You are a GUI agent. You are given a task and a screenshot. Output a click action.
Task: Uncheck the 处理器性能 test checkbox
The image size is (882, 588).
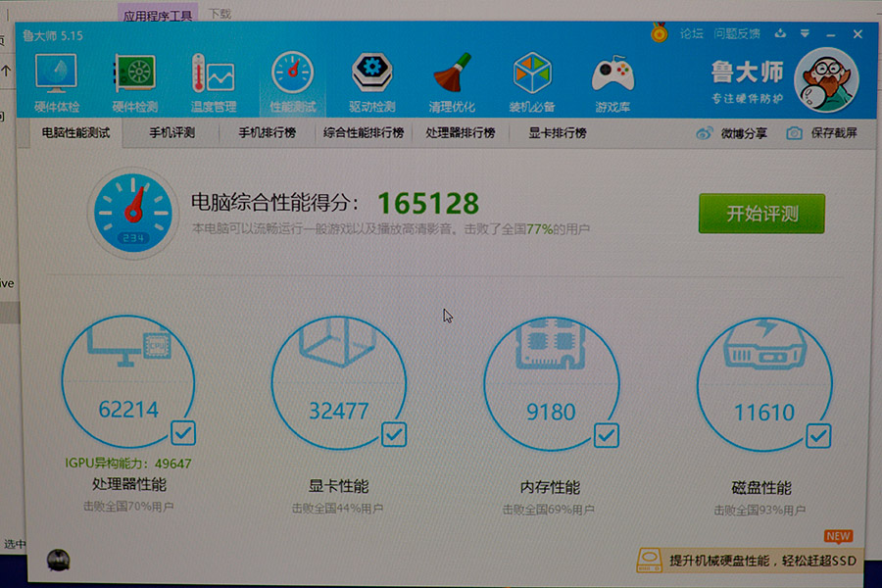point(183,433)
